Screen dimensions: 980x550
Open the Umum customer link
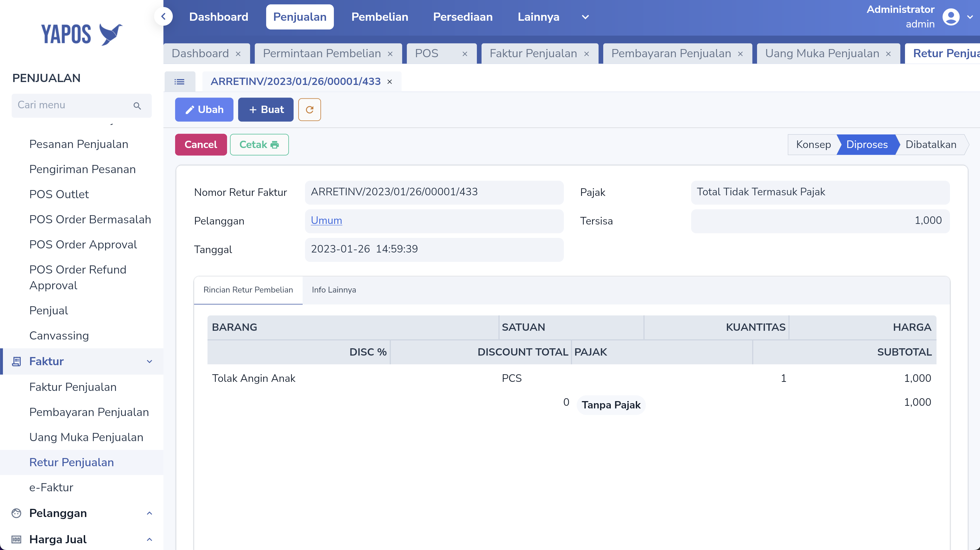pos(326,220)
